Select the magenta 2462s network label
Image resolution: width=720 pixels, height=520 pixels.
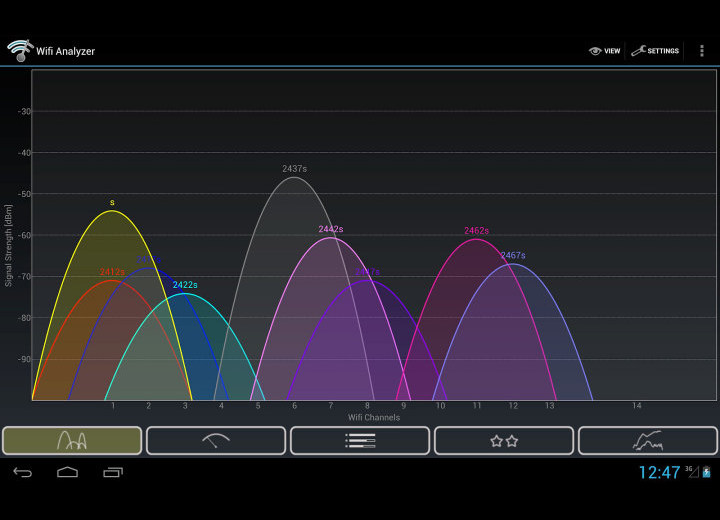tap(476, 231)
